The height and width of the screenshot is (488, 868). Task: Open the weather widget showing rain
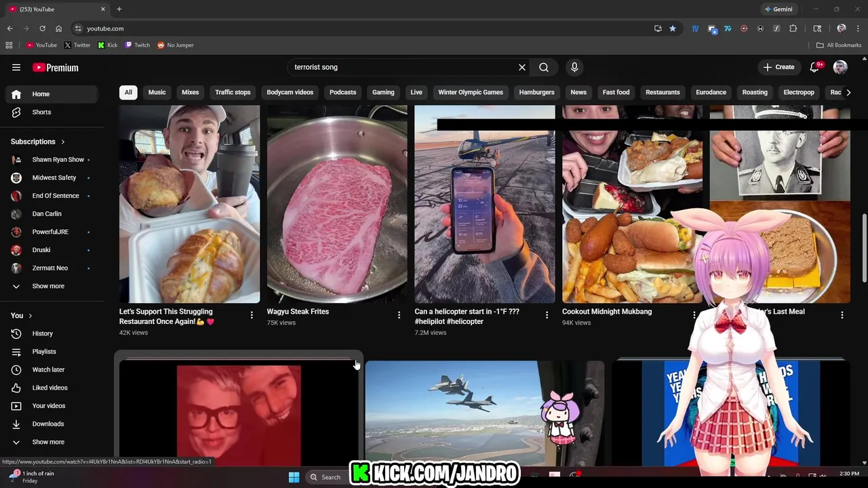click(31, 476)
